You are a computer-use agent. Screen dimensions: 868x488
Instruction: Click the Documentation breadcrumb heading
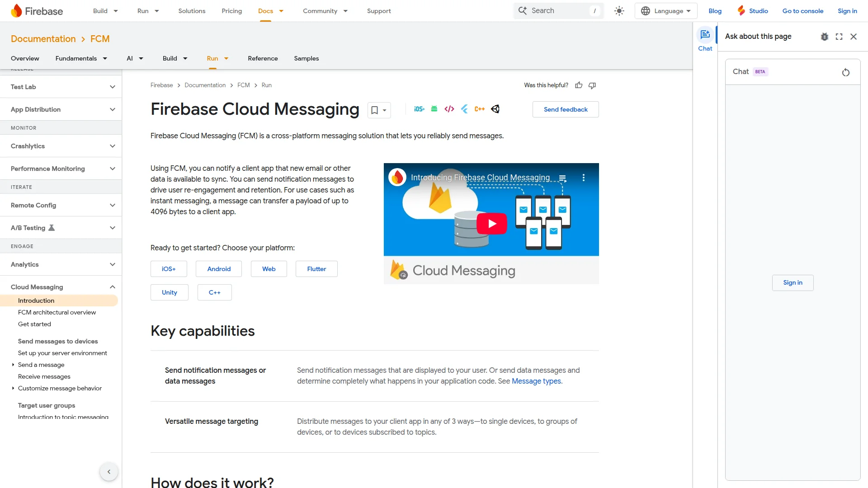click(43, 39)
